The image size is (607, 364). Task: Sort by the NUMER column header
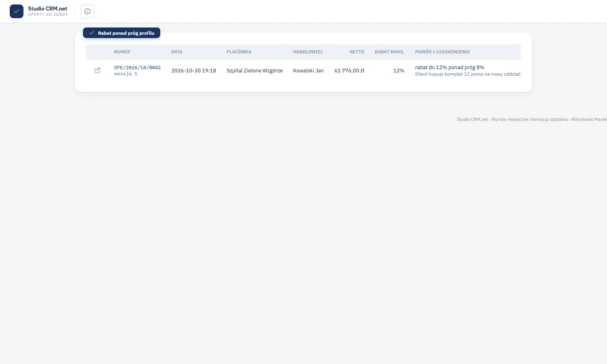[122, 52]
